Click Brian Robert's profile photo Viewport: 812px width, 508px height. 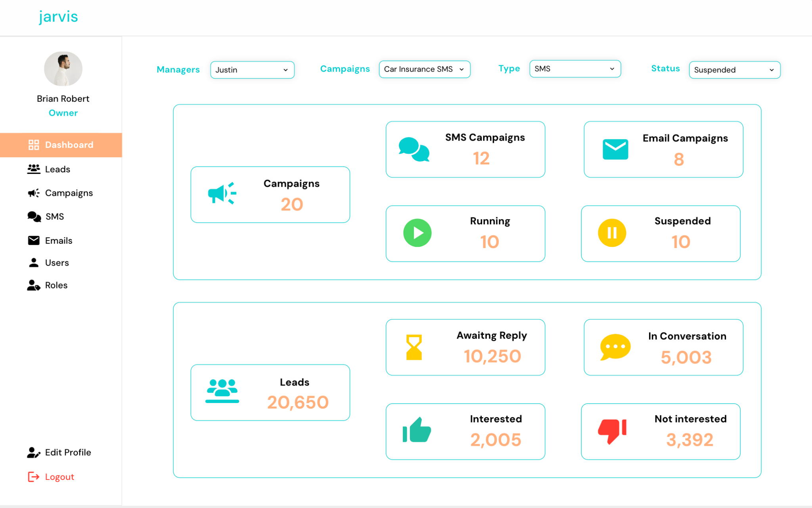pyautogui.click(x=63, y=69)
